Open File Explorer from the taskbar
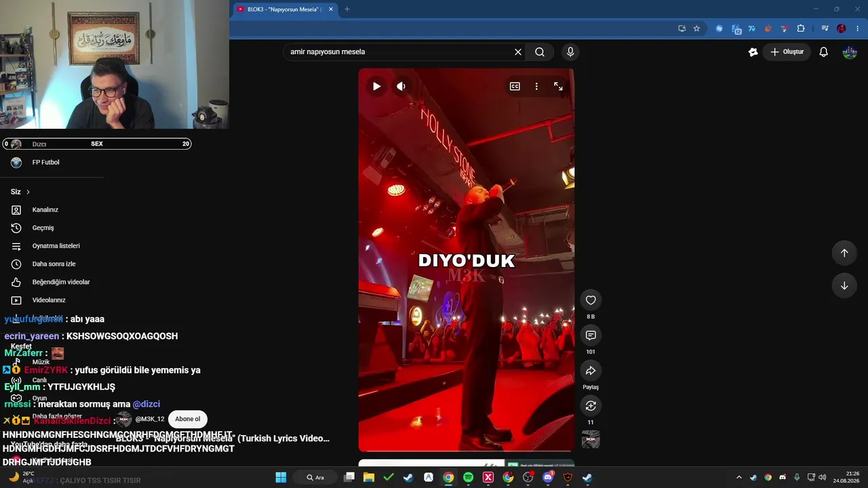868x488 pixels. click(369, 477)
